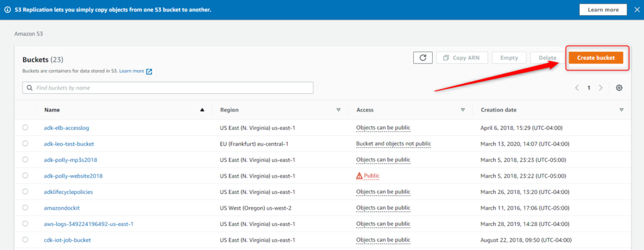644x250 pixels.
Task: Open the adk-leo-test-bucket link
Action: tap(69, 144)
